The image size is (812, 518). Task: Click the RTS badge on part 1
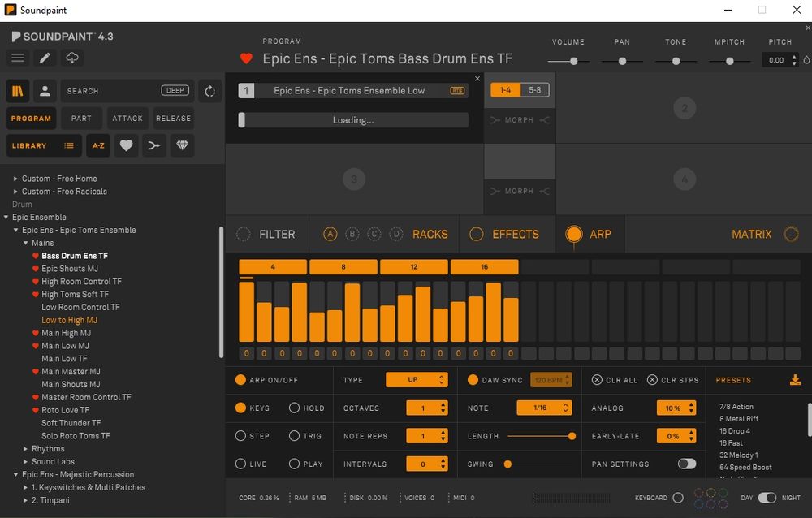click(x=457, y=91)
